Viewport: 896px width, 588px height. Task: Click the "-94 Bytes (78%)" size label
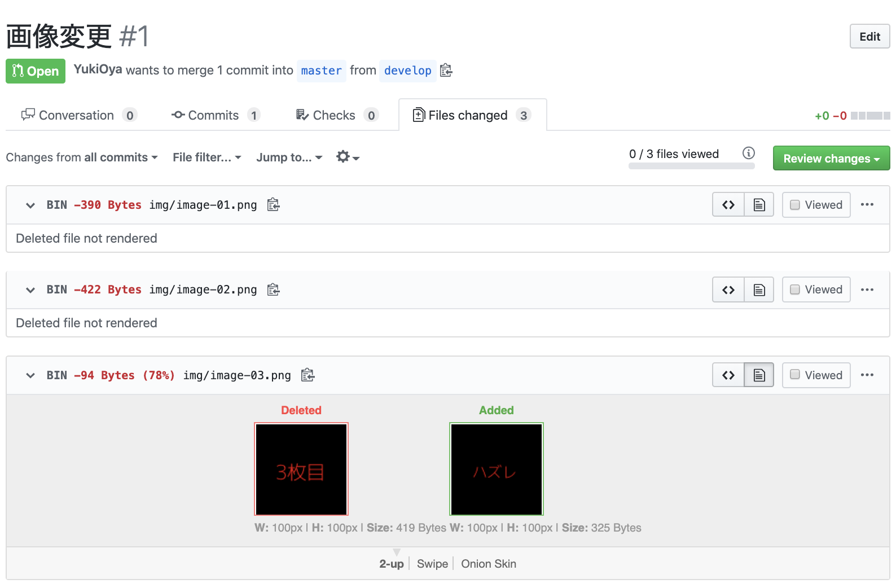[x=124, y=375]
